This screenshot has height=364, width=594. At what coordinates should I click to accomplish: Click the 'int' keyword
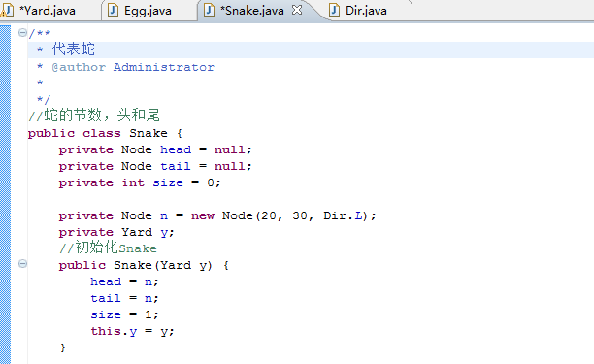pyautogui.click(x=133, y=182)
